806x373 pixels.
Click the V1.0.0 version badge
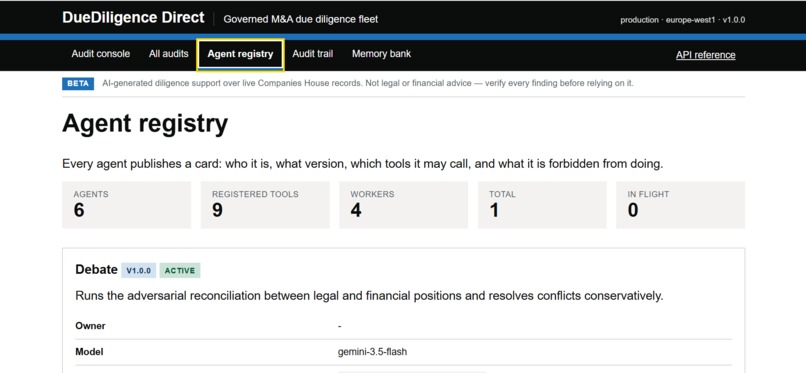[139, 271]
